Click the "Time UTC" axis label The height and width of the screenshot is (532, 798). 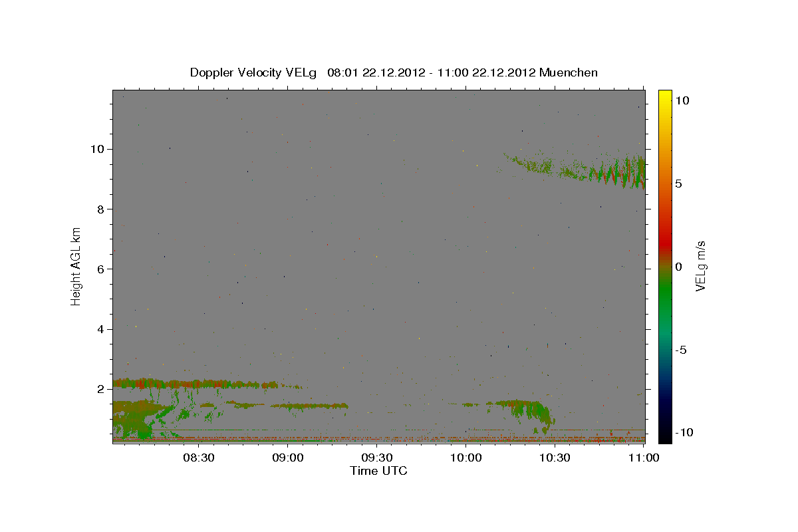[x=378, y=471]
